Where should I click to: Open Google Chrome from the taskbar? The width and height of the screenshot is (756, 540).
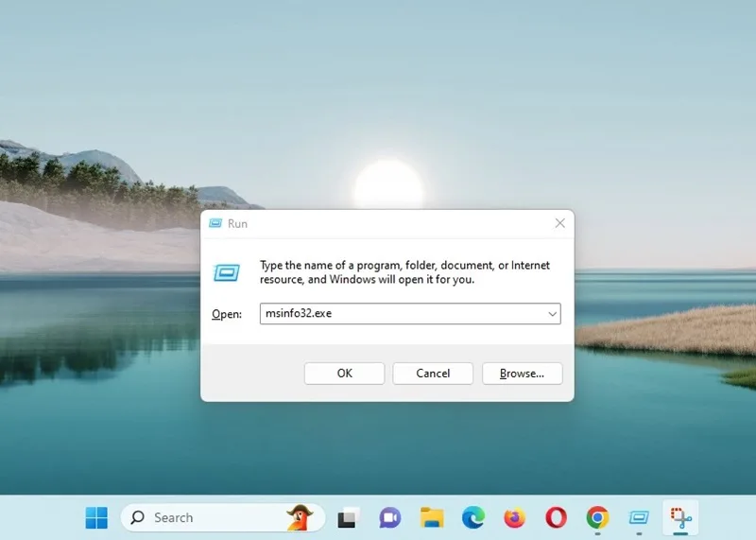597,518
